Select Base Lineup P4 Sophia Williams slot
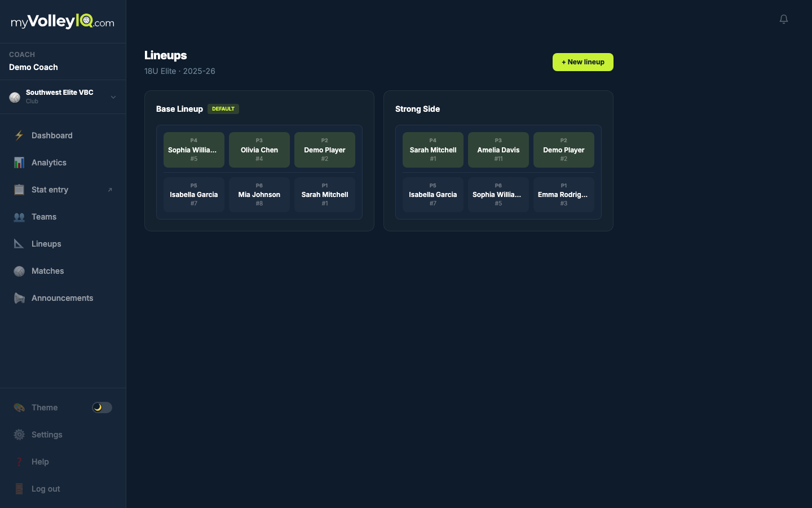812x508 pixels. pos(194,150)
